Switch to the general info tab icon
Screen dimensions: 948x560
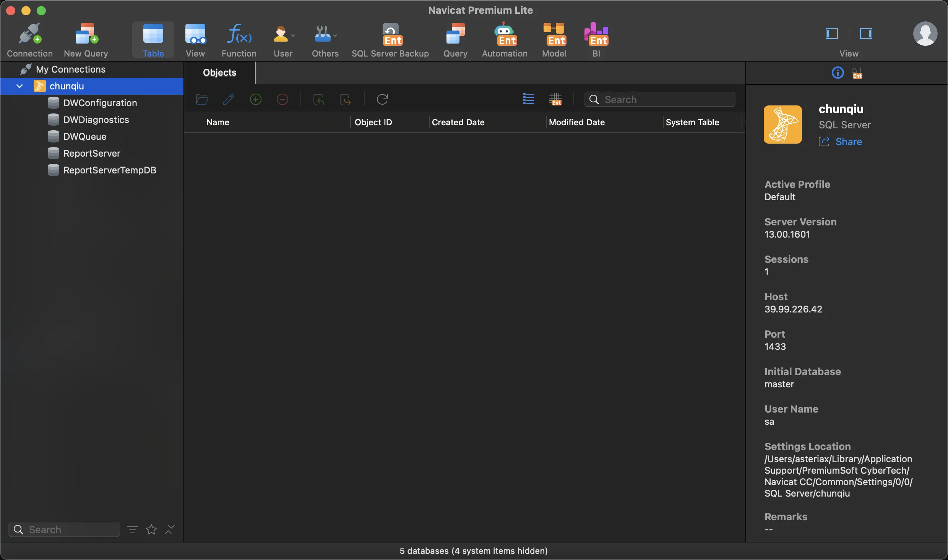(838, 73)
